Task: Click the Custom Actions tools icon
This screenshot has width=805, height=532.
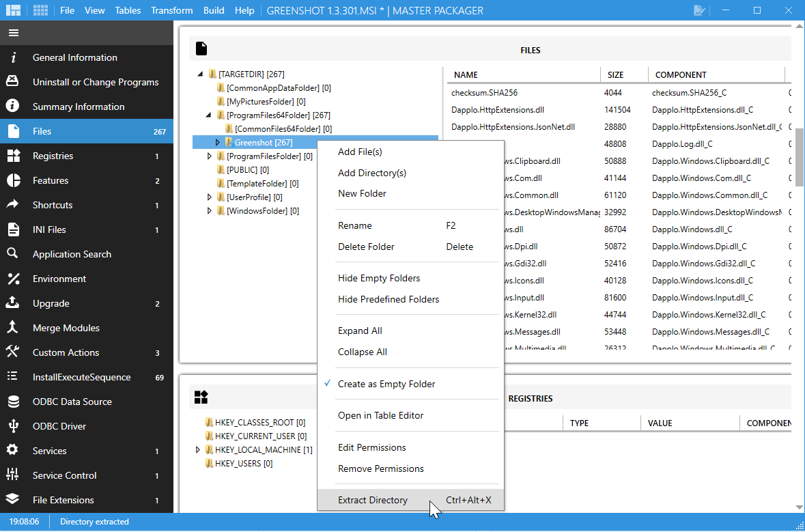Action: tap(12, 352)
